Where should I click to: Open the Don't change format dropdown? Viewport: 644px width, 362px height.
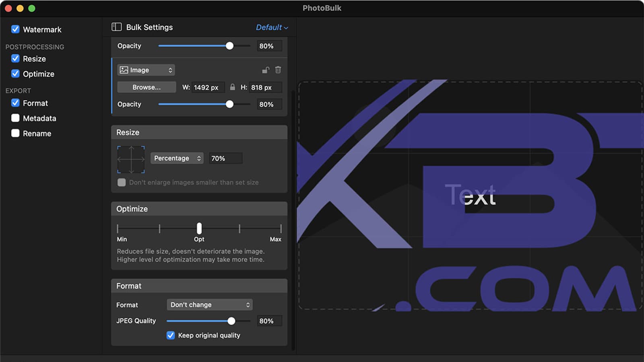(210, 304)
